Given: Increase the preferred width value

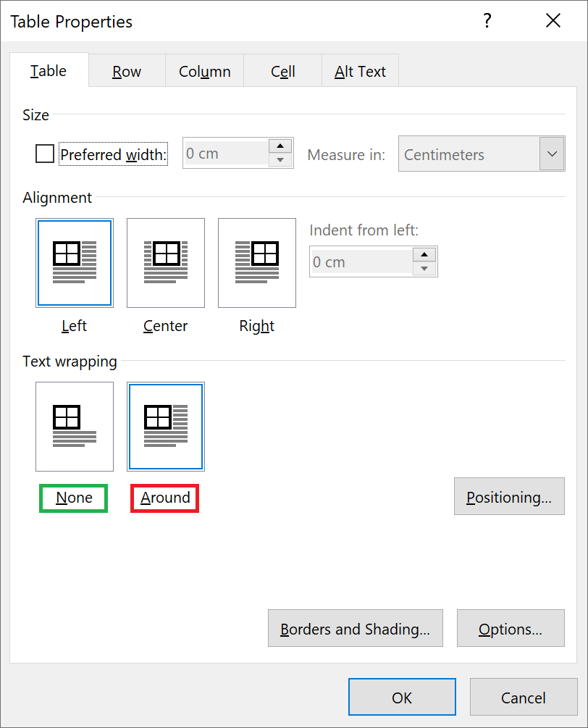Looking at the screenshot, I should (280, 146).
